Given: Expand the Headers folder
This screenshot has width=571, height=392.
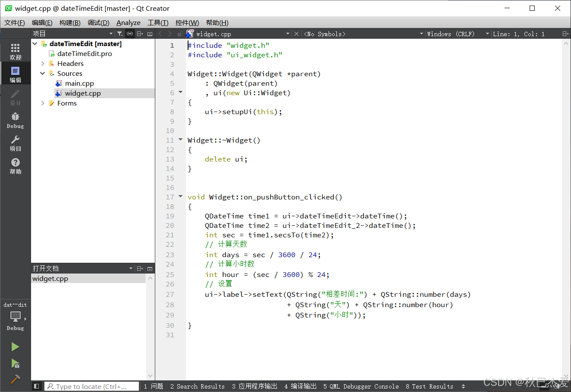Looking at the screenshot, I should point(42,63).
